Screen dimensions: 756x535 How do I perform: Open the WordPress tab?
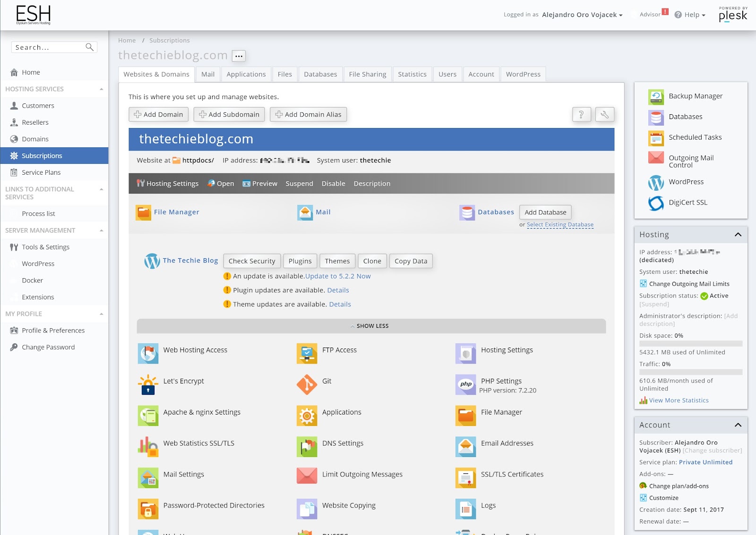[523, 74]
